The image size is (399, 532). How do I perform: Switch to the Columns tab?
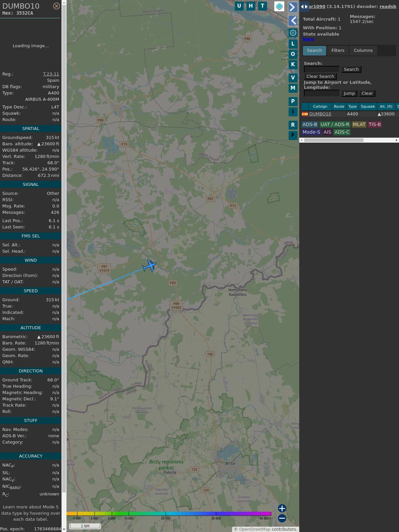pyautogui.click(x=363, y=51)
